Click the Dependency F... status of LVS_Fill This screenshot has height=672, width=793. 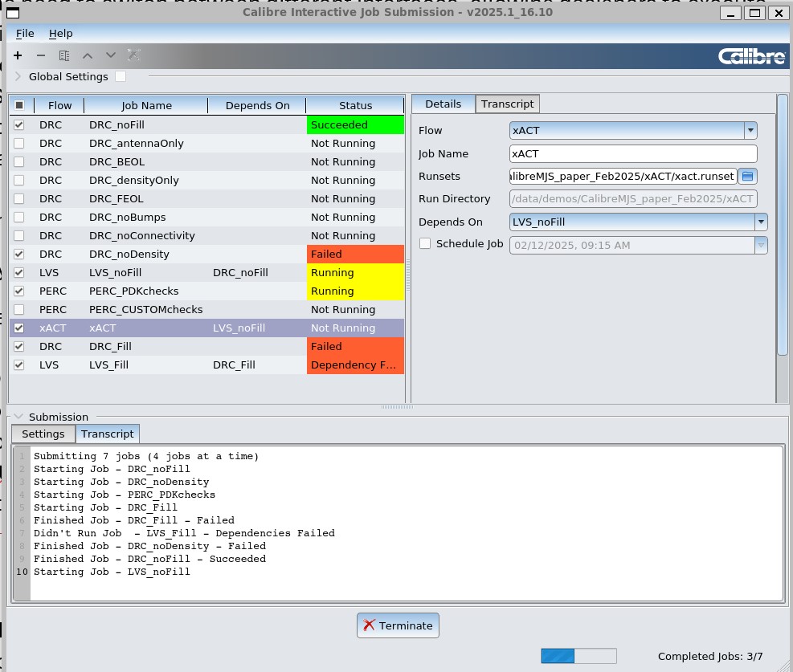click(x=355, y=365)
